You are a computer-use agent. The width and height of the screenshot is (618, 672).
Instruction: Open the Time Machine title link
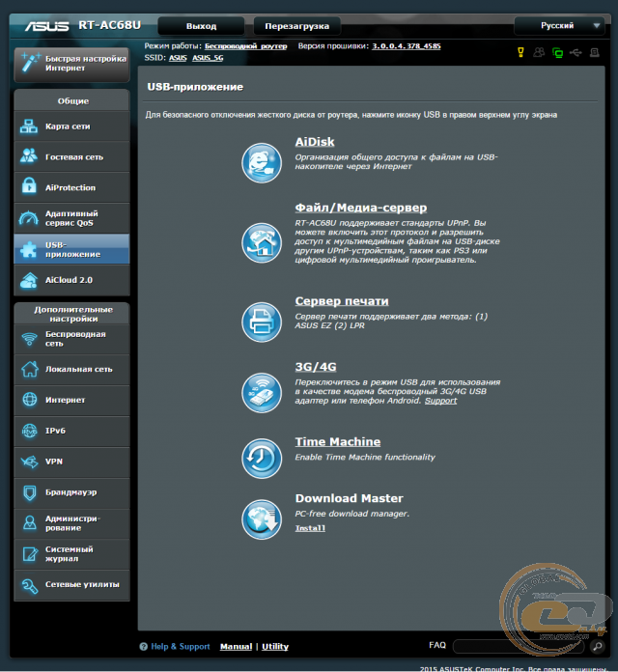(338, 442)
